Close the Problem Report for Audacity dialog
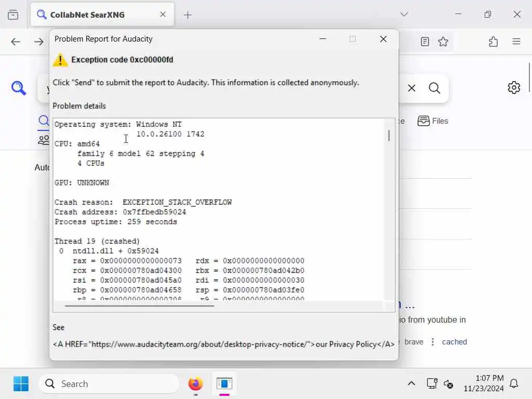The height and width of the screenshot is (399, 532). (383, 39)
